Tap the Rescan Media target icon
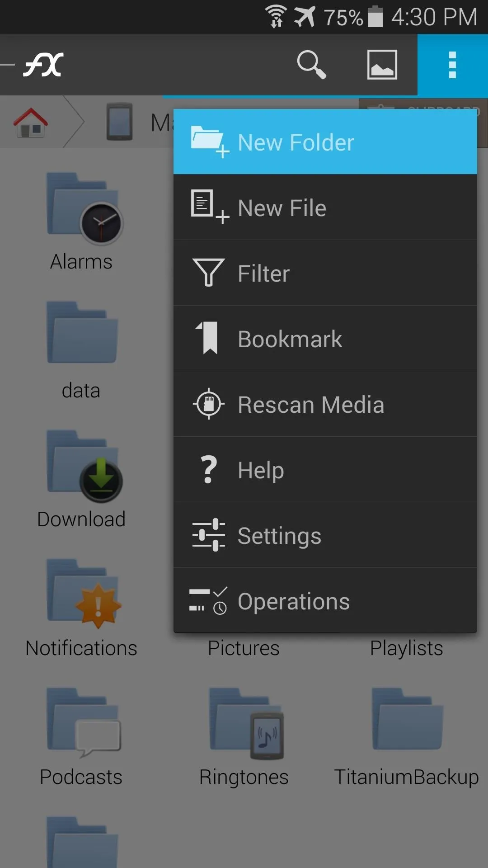The image size is (488, 868). tap(208, 404)
